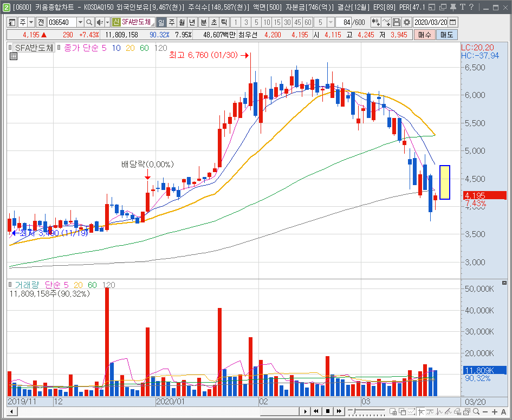The image size is (512, 420).
Task: Select the 45 interval preset
Action: [x=298, y=22]
